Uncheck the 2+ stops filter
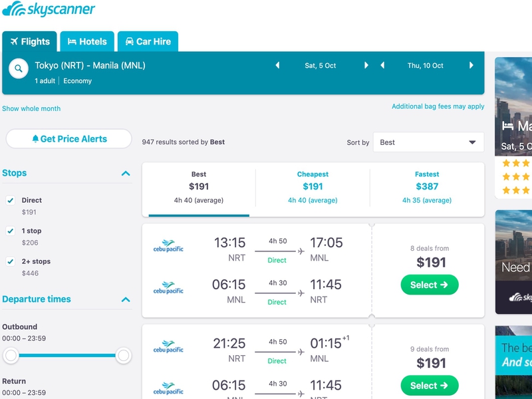 tap(11, 261)
